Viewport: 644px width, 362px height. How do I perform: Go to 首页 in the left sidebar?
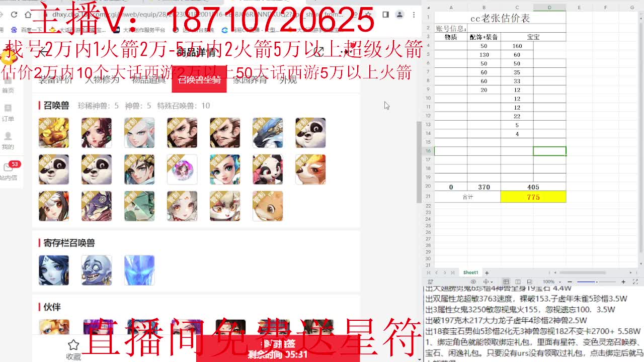tap(8, 84)
